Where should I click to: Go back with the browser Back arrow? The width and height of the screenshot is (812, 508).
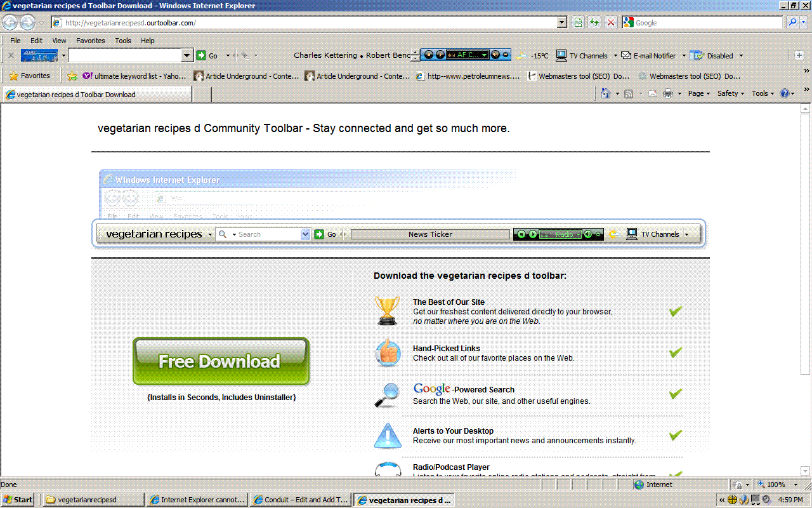(10, 23)
